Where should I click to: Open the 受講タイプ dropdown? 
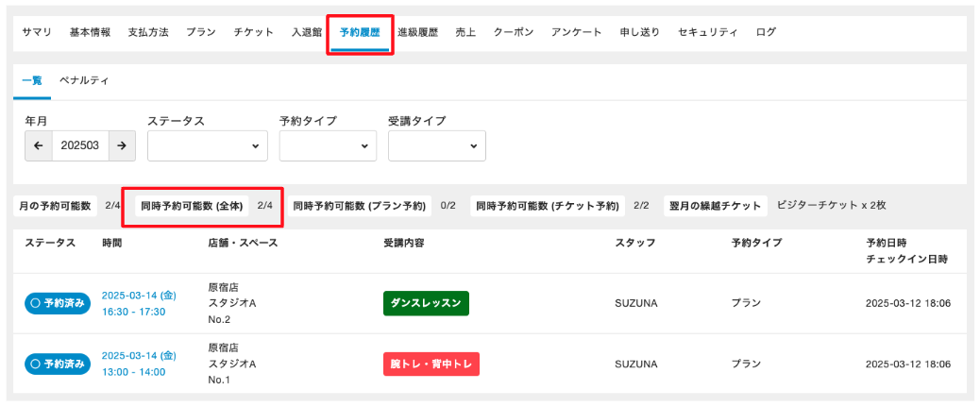coord(436,146)
